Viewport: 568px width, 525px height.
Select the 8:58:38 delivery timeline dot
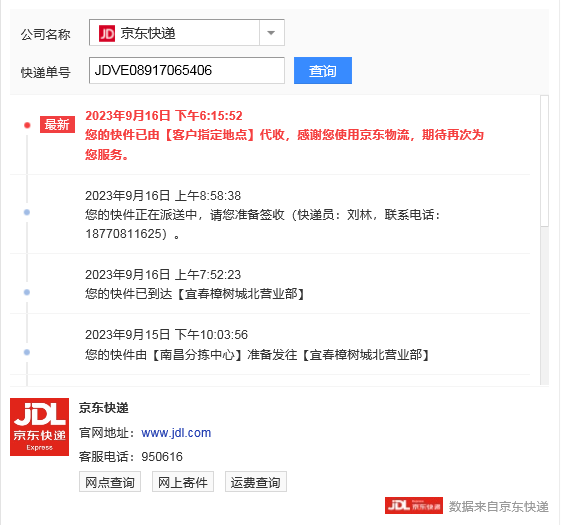click(x=27, y=212)
